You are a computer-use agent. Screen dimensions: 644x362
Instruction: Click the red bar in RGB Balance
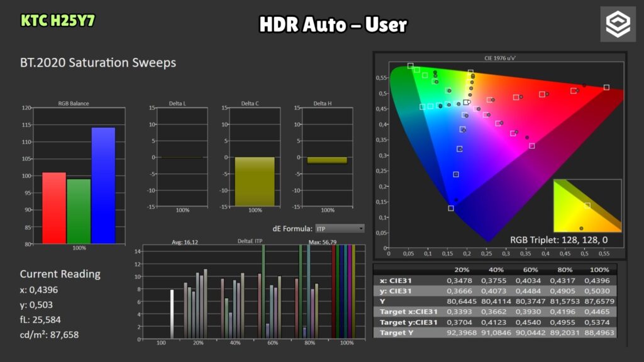(54, 207)
